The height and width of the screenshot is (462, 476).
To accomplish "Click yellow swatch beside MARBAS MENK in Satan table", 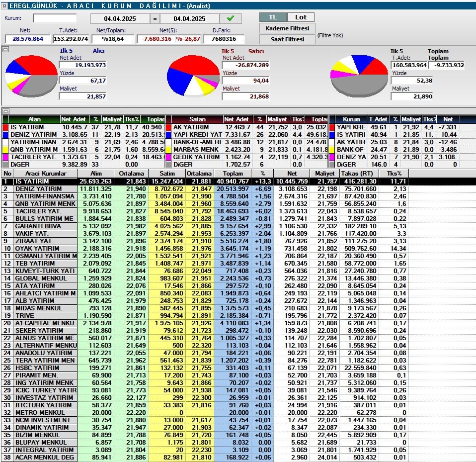I will 168,150.
